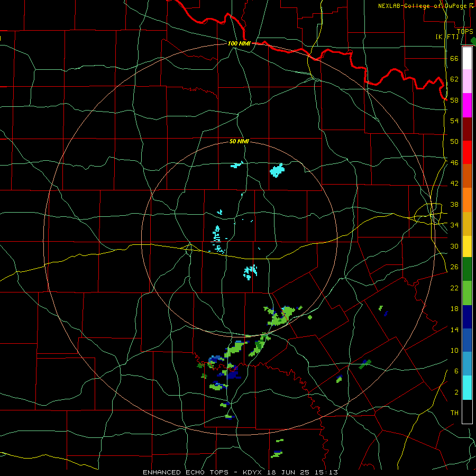
Task: Click the 'KDYX' radar site identifier
Action: click(253, 472)
